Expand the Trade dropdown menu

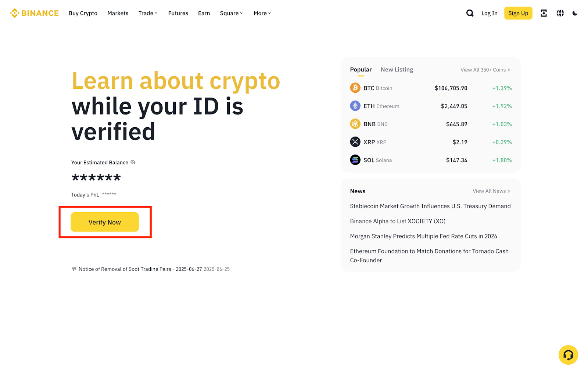(x=148, y=13)
